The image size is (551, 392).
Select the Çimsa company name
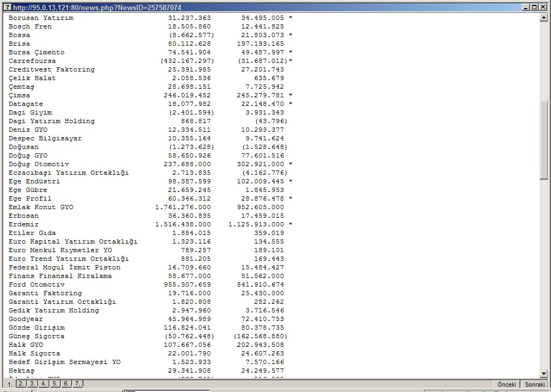click(19, 95)
